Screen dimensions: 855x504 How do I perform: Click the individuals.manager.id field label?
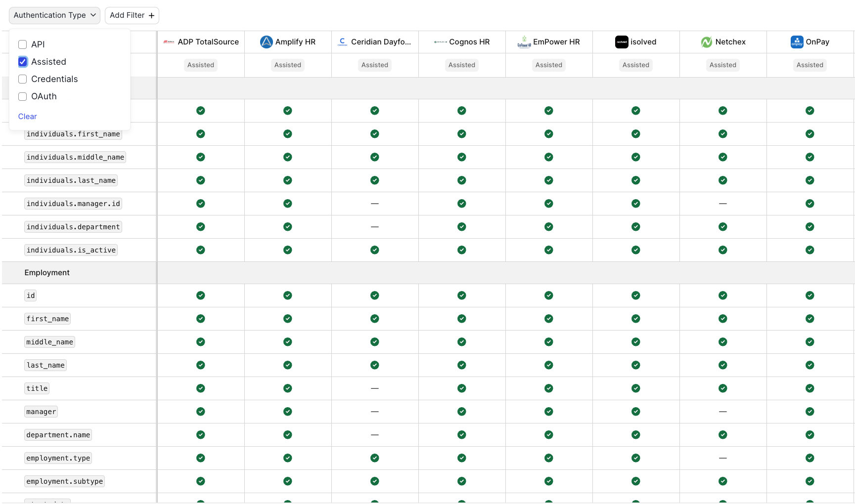(x=73, y=204)
